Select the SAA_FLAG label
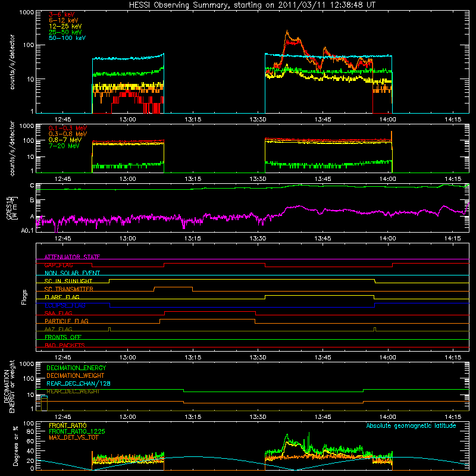The width and height of the screenshot is (476, 476). 58,313
